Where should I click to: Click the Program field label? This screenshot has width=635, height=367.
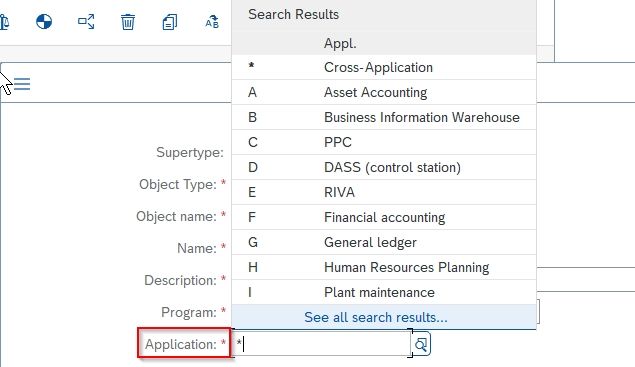point(189,312)
